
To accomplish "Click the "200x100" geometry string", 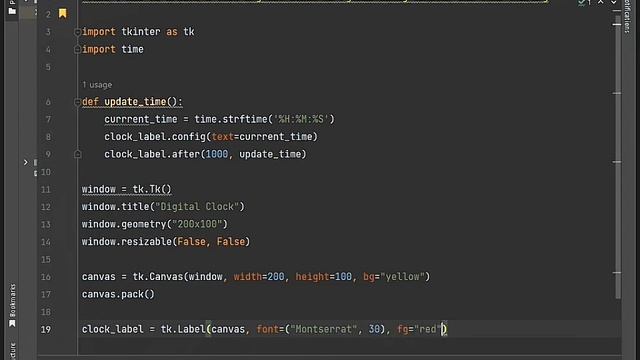I will tap(197, 224).
